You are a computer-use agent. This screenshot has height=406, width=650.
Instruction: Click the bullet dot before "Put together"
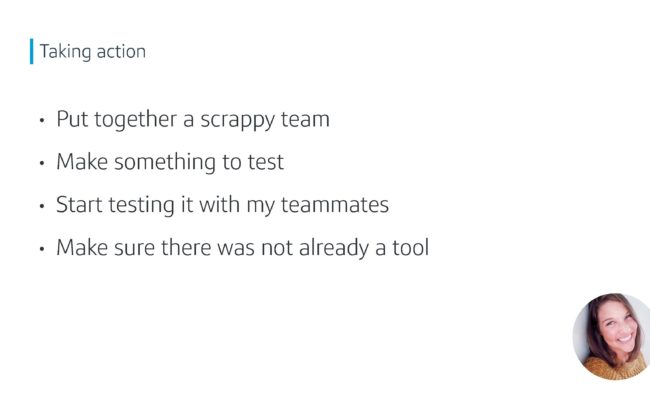click(41, 121)
